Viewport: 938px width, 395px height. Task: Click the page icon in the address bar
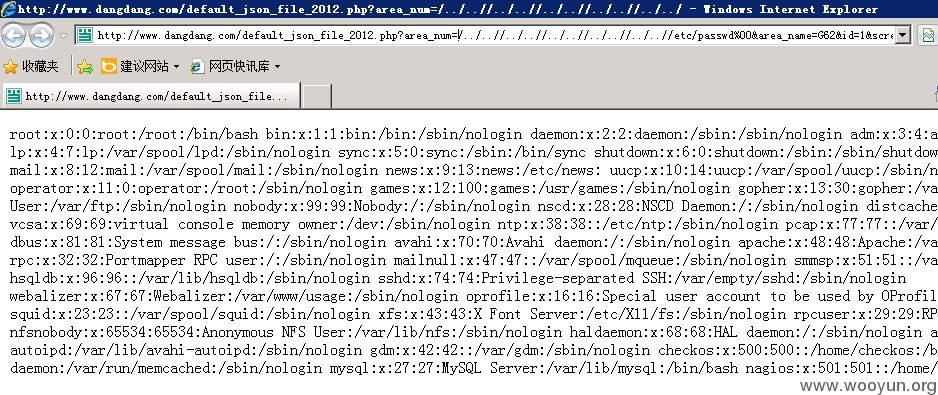point(85,35)
